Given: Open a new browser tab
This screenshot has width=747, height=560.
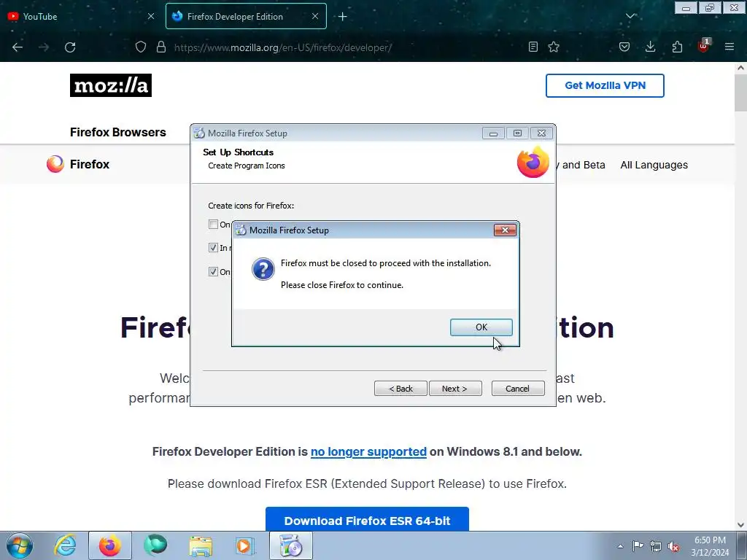Looking at the screenshot, I should point(343,17).
